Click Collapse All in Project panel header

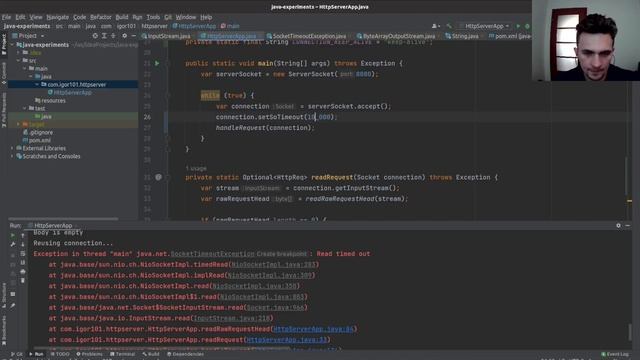(113, 36)
